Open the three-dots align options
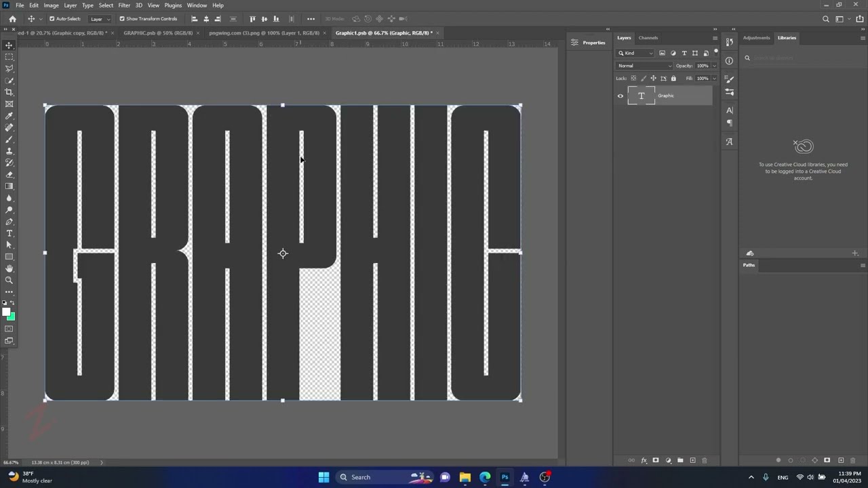Image resolution: width=868 pixels, height=488 pixels. click(311, 19)
